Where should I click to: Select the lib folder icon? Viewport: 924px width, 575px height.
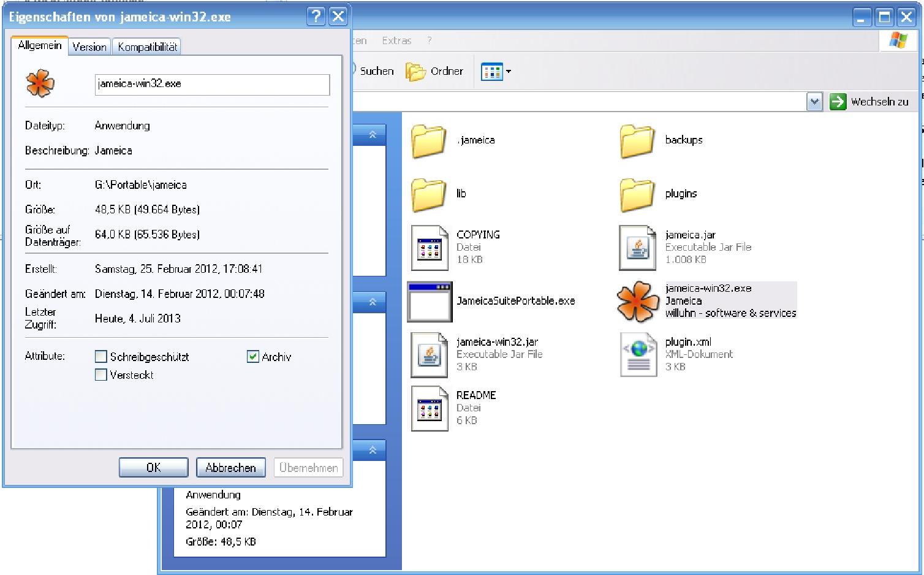(x=428, y=195)
